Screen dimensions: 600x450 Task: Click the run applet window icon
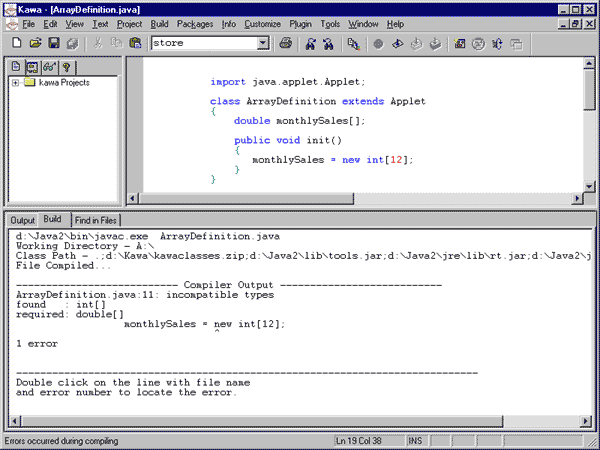coord(460,44)
